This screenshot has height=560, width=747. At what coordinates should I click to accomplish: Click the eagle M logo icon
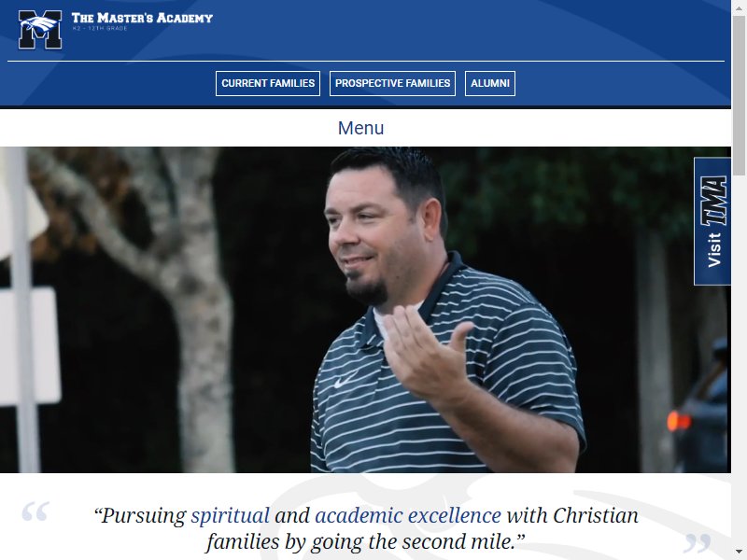[x=40, y=30]
